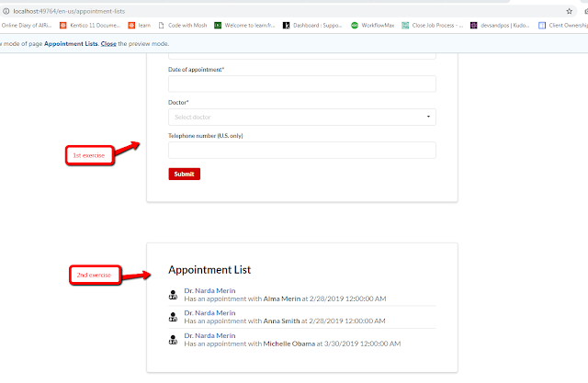Focus the Date of appointment field
This screenshot has width=588, height=383.
pyautogui.click(x=302, y=84)
